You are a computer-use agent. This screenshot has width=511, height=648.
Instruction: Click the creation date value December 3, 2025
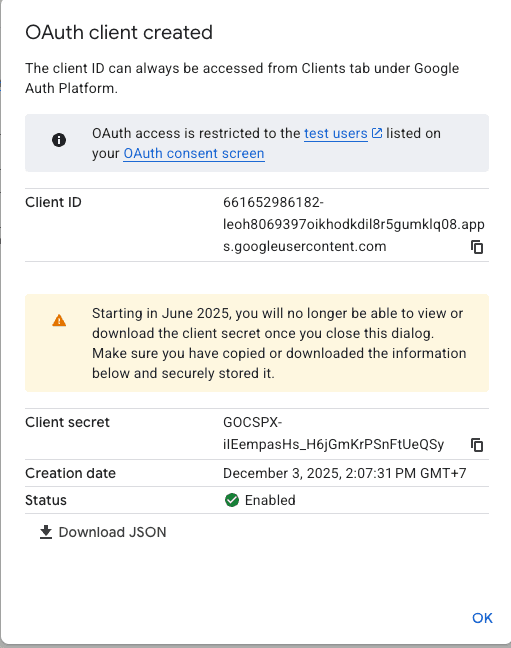pyautogui.click(x=344, y=473)
